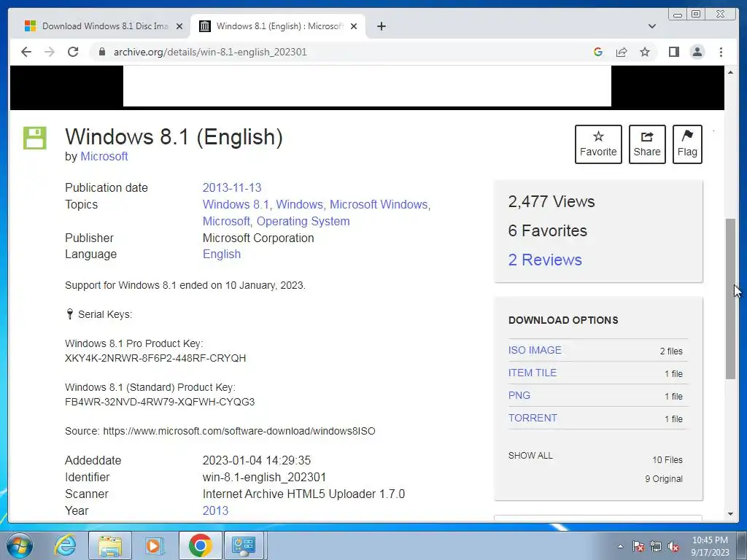This screenshot has width=747, height=560.
Task: Click the scrollbar up arrow
Action: pyautogui.click(x=730, y=72)
